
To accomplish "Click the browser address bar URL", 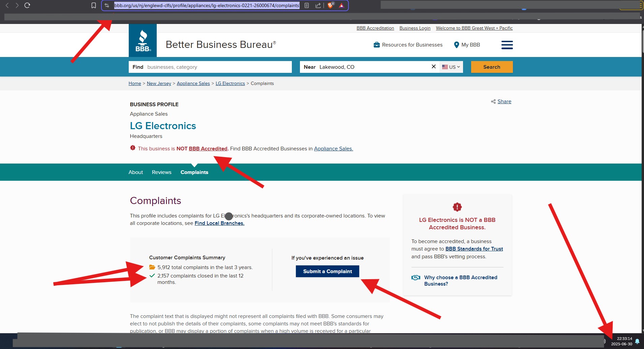I will pyautogui.click(x=207, y=5).
